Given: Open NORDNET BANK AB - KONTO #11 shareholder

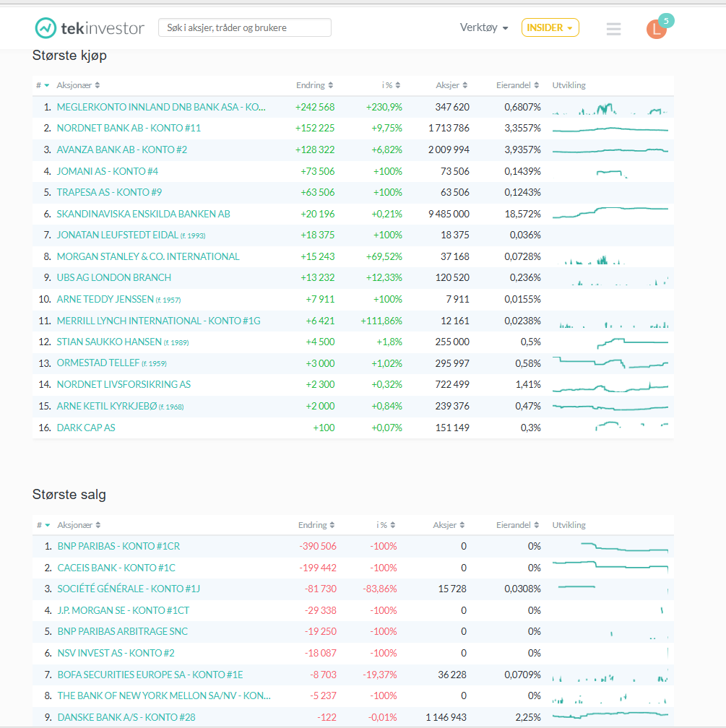Looking at the screenshot, I should (x=129, y=129).
